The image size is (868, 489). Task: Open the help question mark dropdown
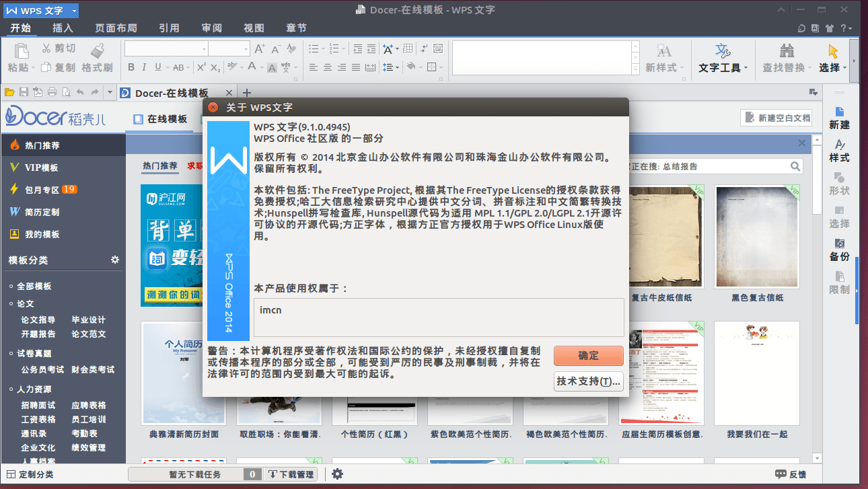pos(846,28)
